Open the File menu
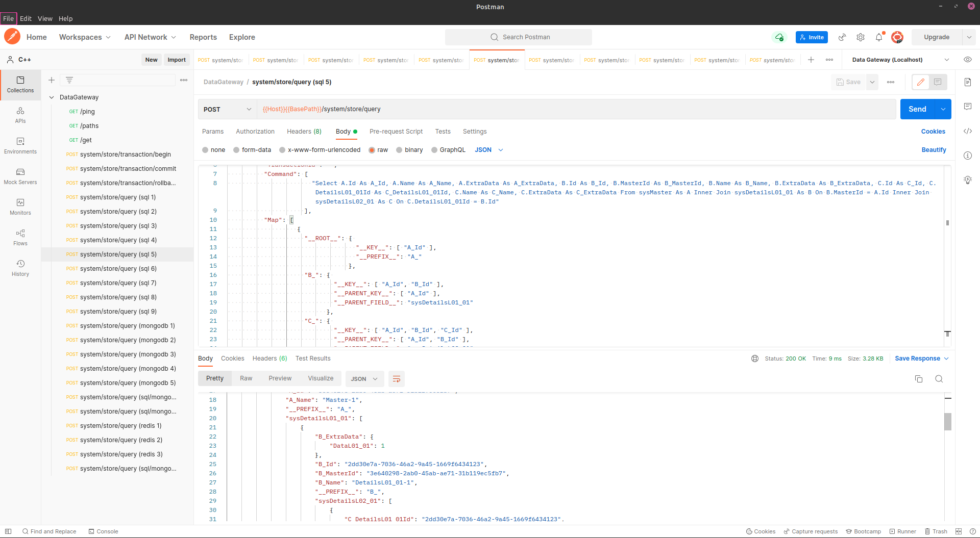Image resolution: width=980 pixels, height=538 pixels. coord(8,18)
